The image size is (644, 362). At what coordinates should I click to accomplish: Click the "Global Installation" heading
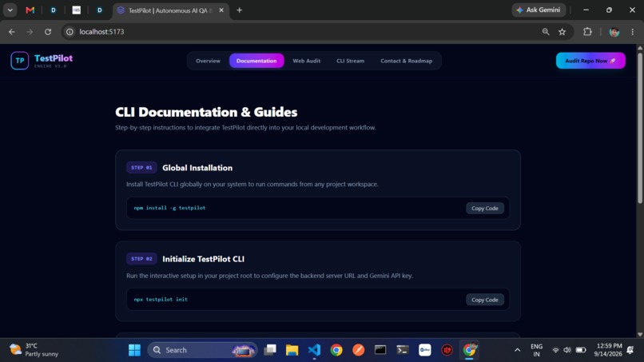click(x=197, y=168)
